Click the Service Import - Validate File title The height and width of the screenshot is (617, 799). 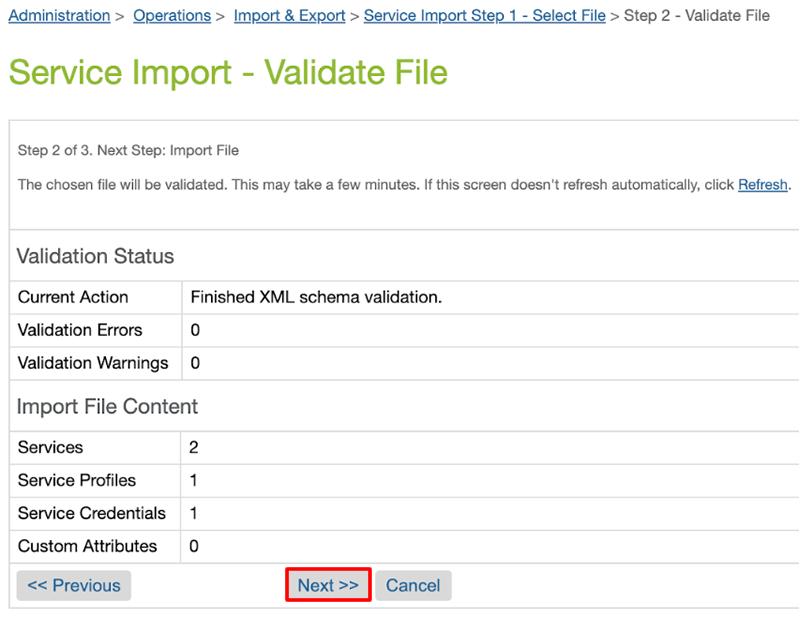pyautogui.click(x=228, y=72)
